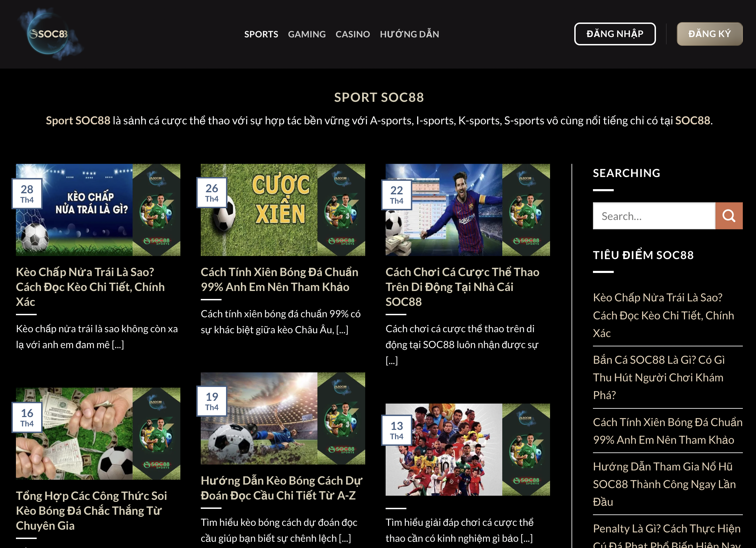Open the stadium football tackle thumbnail
The height and width of the screenshot is (548, 756).
coord(283,418)
